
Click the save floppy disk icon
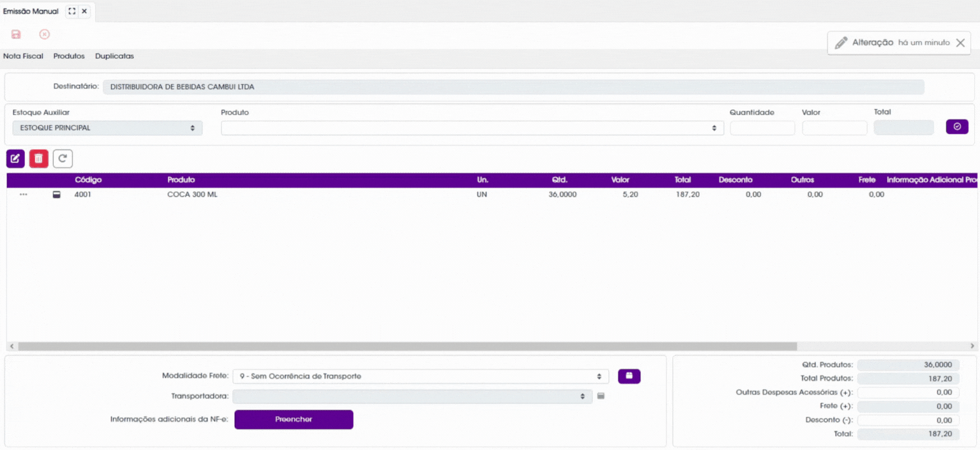tap(16, 34)
